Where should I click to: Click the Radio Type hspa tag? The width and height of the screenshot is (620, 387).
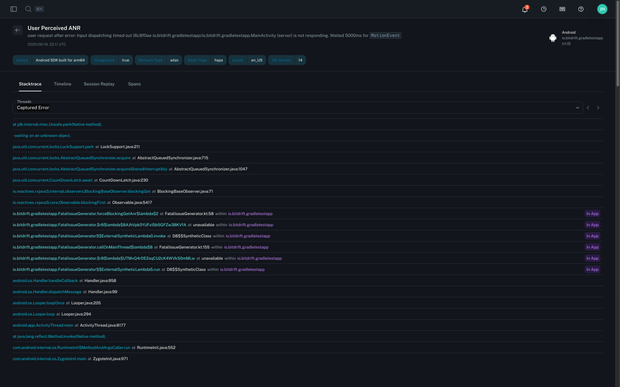click(x=205, y=60)
